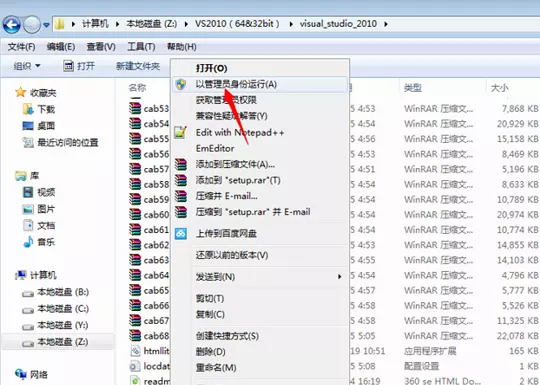540x385 pixels.
Task: Click the cab53 WinRAR file icon
Action: [x=135, y=108]
